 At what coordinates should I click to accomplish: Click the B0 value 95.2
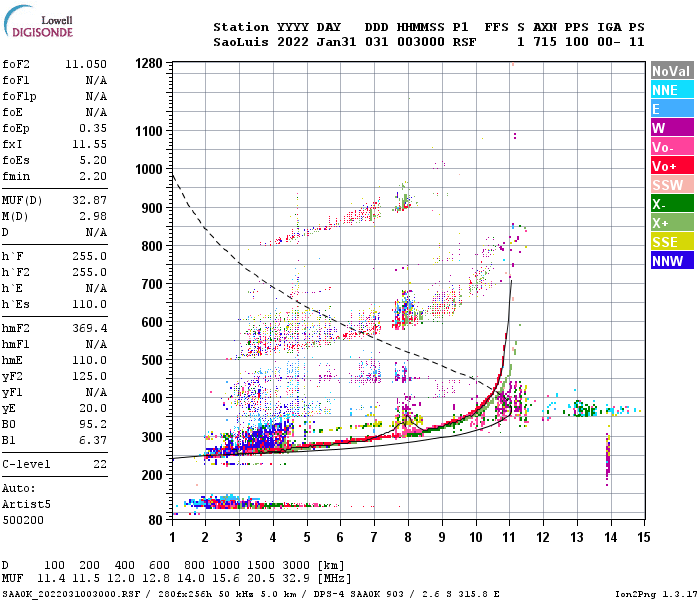[x=93, y=425]
